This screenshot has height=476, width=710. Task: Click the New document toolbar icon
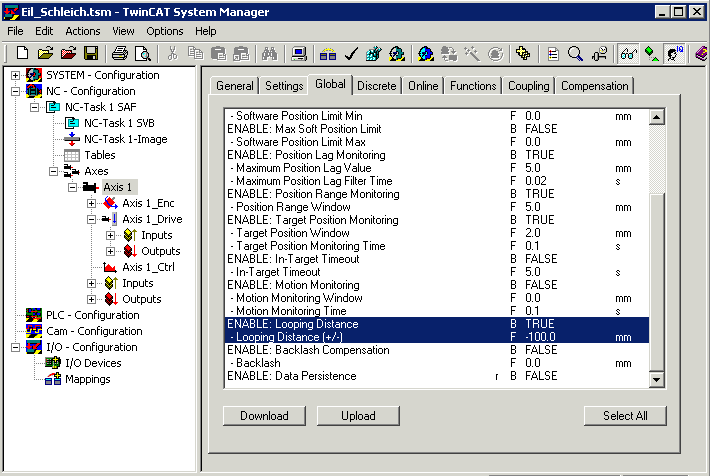point(22,53)
